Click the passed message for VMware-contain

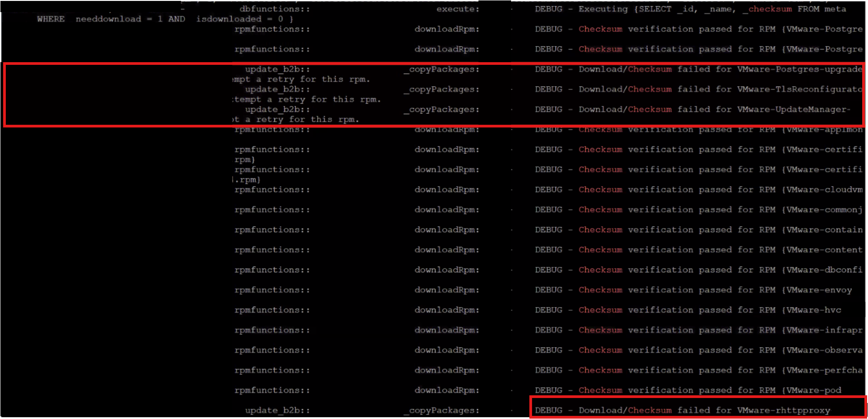tap(720, 230)
